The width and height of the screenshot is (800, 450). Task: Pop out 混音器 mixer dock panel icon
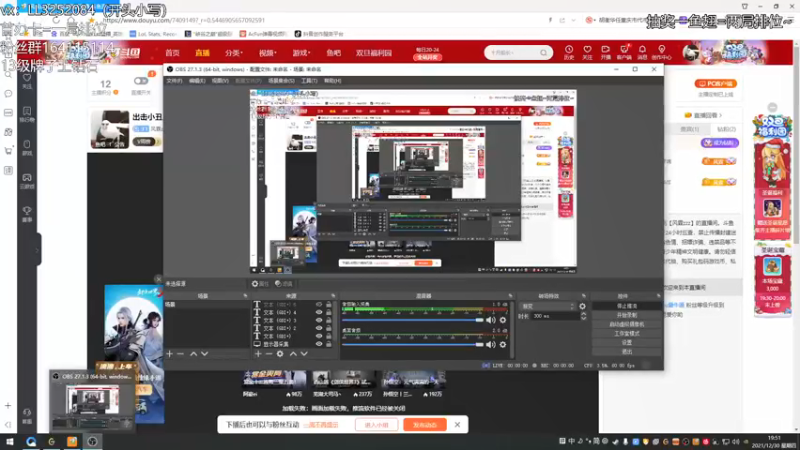[510, 296]
